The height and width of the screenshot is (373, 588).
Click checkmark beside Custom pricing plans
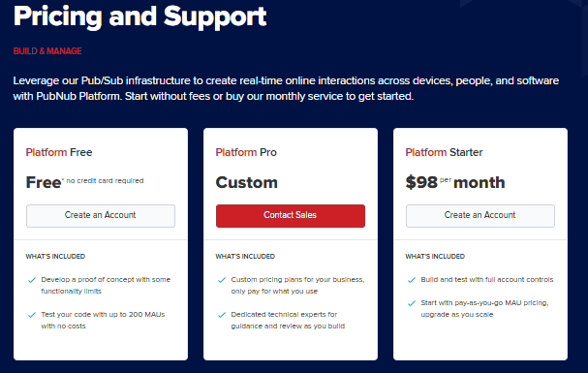coord(222,280)
